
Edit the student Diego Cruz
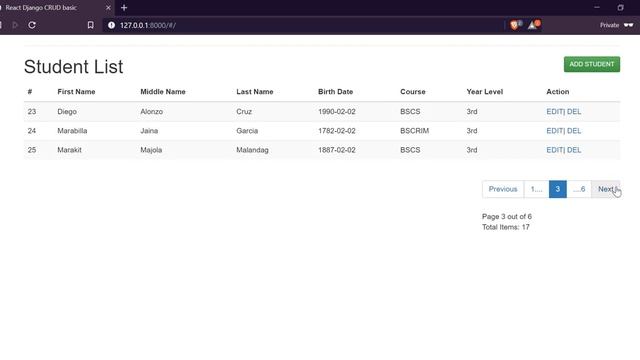[x=555, y=111]
